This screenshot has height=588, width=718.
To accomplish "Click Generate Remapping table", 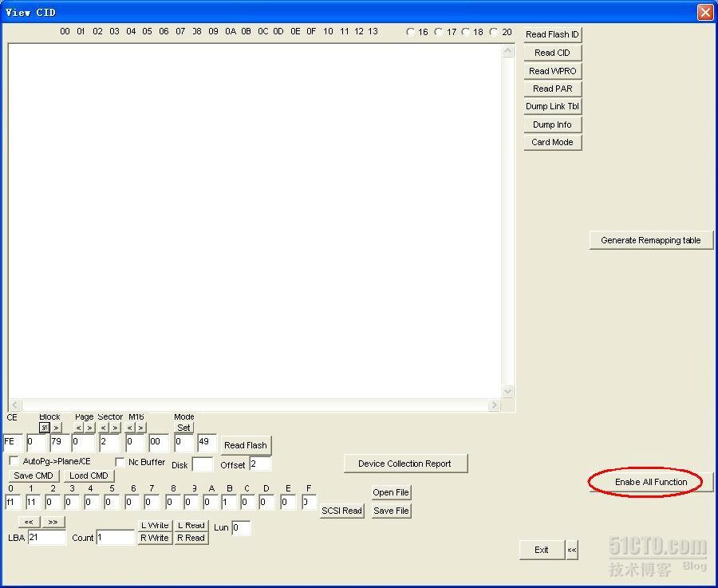I will coord(651,240).
